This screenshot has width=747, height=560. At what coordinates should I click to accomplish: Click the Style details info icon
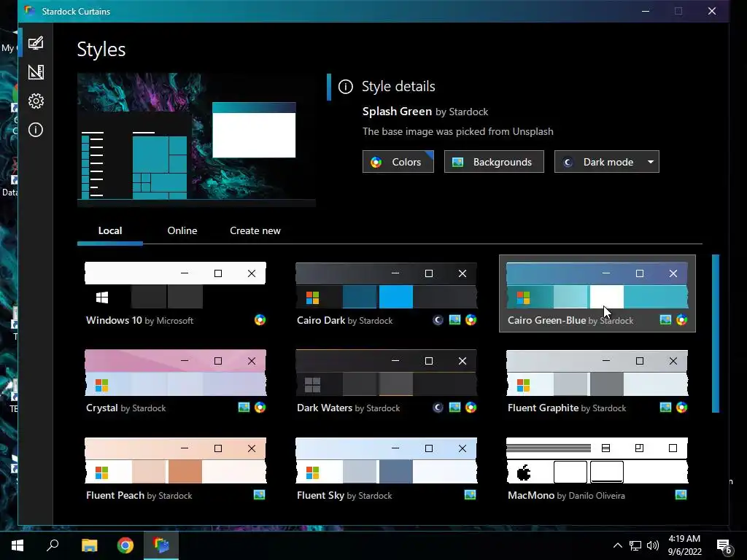pyautogui.click(x=345, y=87)
